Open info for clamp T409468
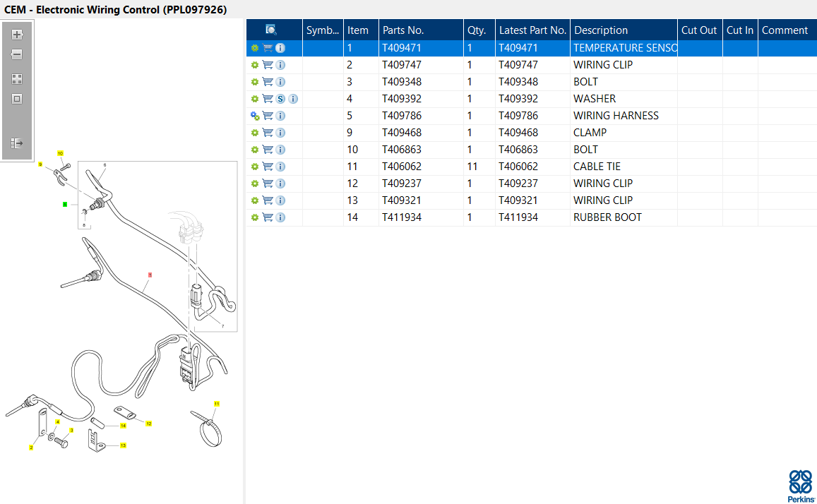The height and width of the screenshot is (504, 817). (x=280, y=133)
